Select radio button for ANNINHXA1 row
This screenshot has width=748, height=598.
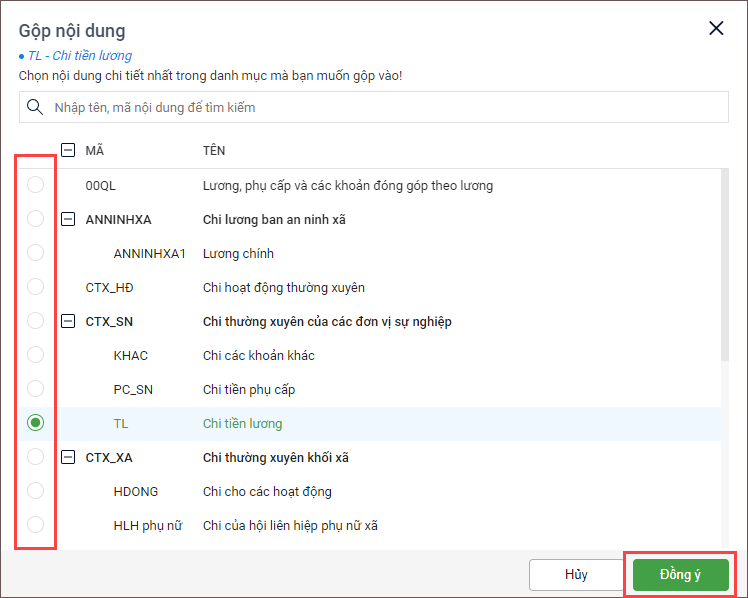pos(35,253)
